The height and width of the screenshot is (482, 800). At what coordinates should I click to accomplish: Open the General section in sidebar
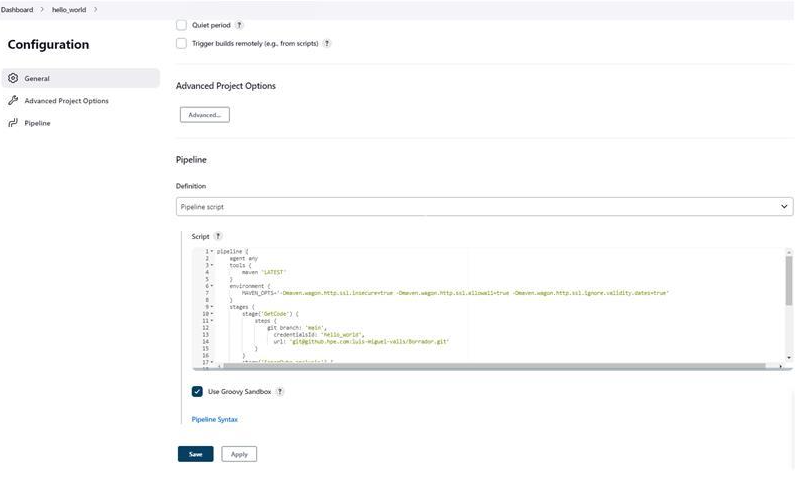(81, 79)
